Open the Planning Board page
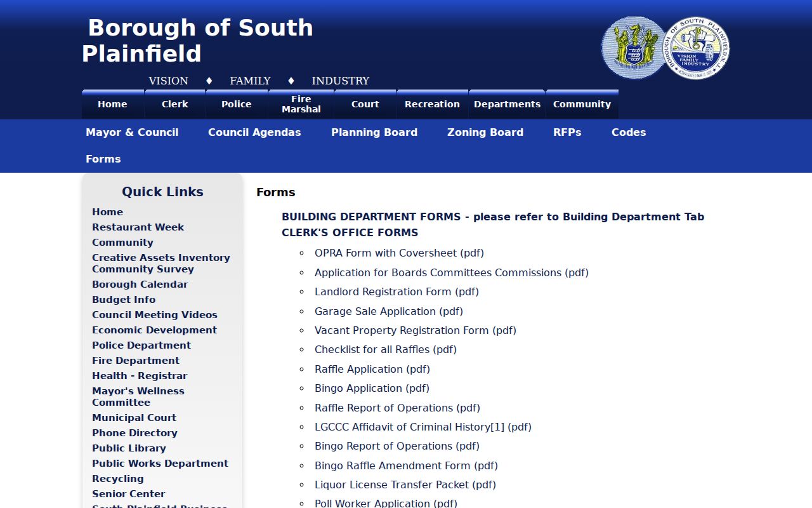 click(x=374, y=132)
